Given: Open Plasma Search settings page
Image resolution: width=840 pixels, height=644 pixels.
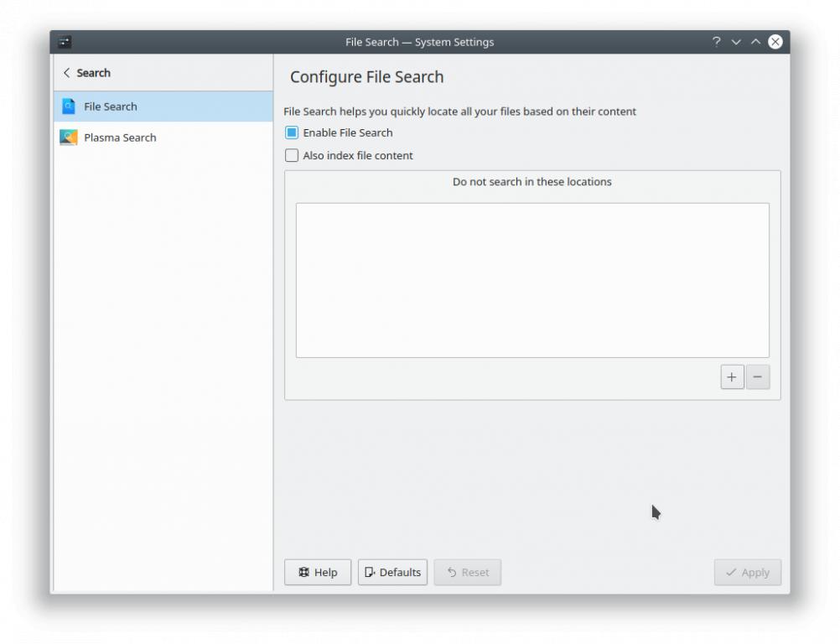Looking at the screenshot, I should (120, 138).
